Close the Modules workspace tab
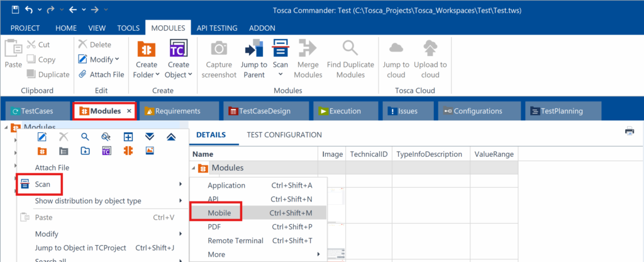Viewport: 644px width, 262px height. [129, 111]
